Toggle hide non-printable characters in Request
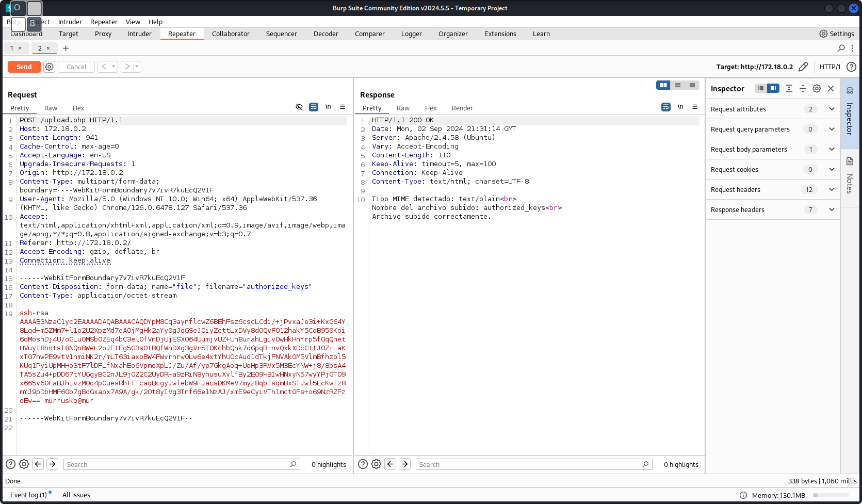Viewport: 862px width, 504px height. (x=299, y=107)
